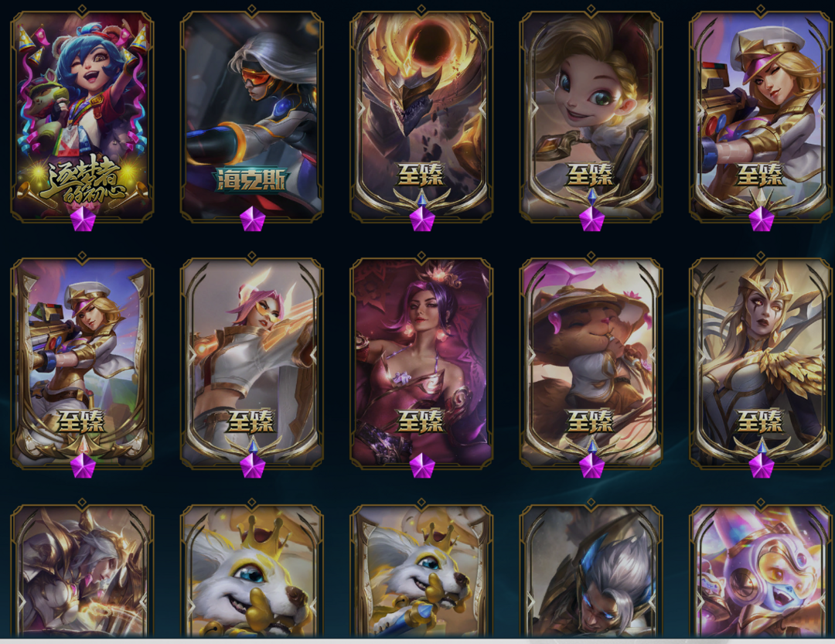Click purple gem under the 海克斯 skin card

point(252,220)
